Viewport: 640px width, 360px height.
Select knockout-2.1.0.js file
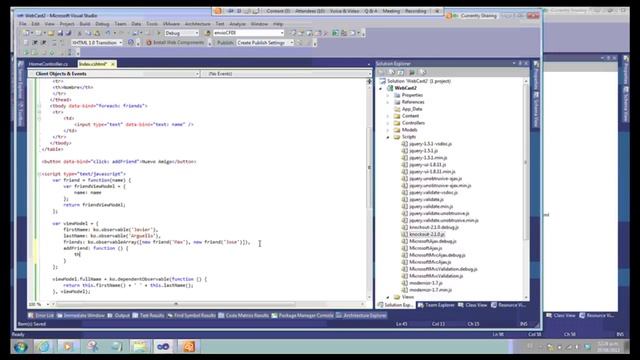pos(427,234)
